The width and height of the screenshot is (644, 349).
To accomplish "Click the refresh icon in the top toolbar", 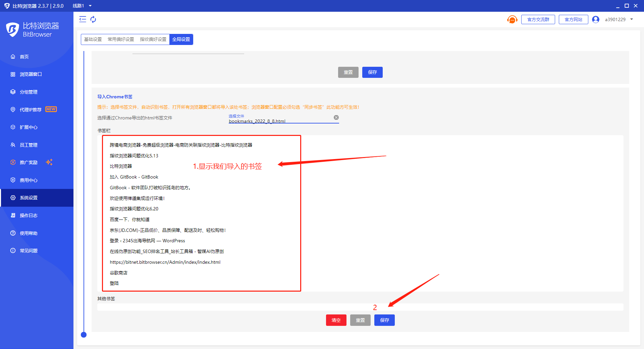I will (x=93, y=19).
